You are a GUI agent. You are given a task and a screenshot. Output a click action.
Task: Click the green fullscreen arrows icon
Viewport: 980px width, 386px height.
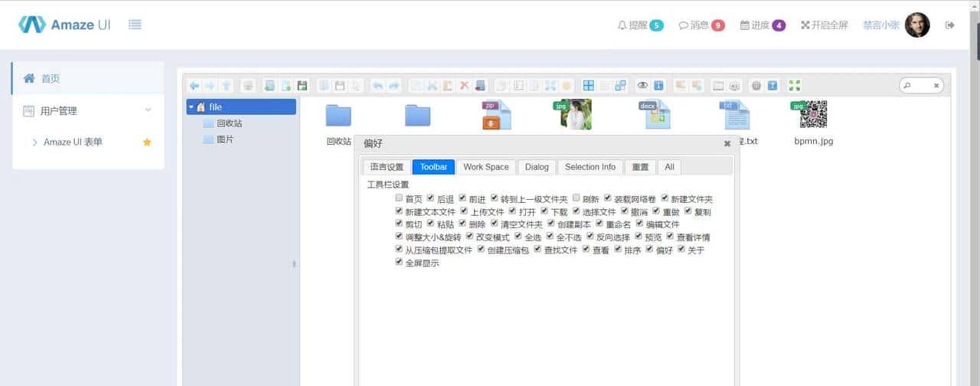tap(794, 86)
